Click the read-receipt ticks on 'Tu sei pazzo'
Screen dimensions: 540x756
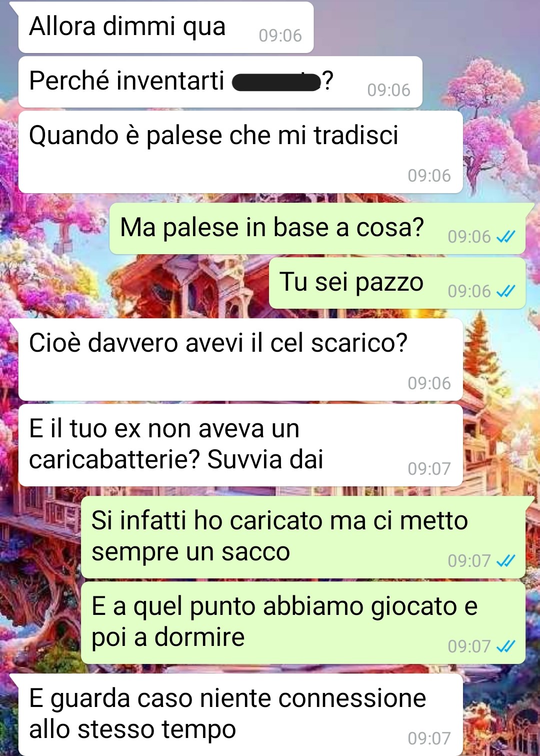click(x=505, y=291)
